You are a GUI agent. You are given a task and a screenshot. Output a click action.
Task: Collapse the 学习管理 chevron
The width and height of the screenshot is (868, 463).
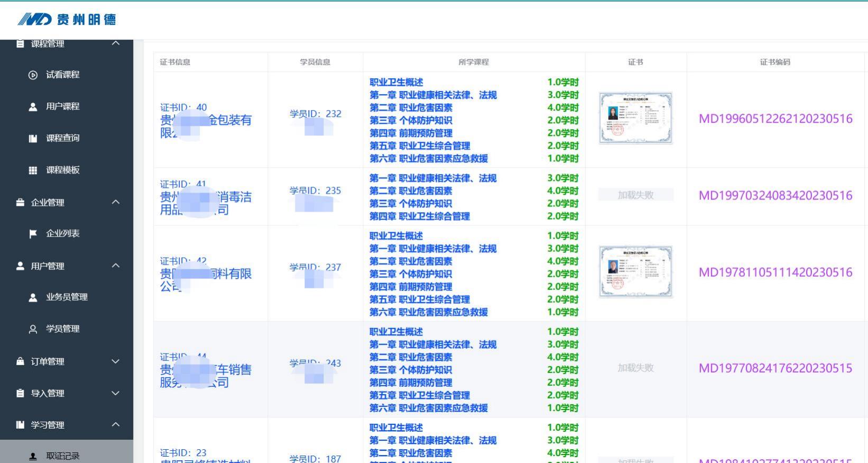(x=116, y=424)
